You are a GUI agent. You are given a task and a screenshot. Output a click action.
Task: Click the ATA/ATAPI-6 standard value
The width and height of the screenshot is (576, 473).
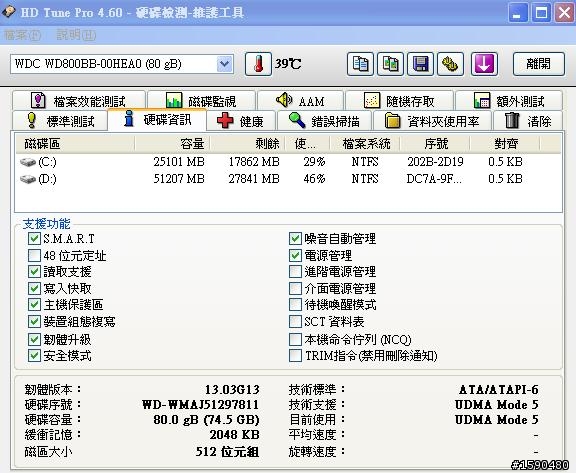[499, 389]
